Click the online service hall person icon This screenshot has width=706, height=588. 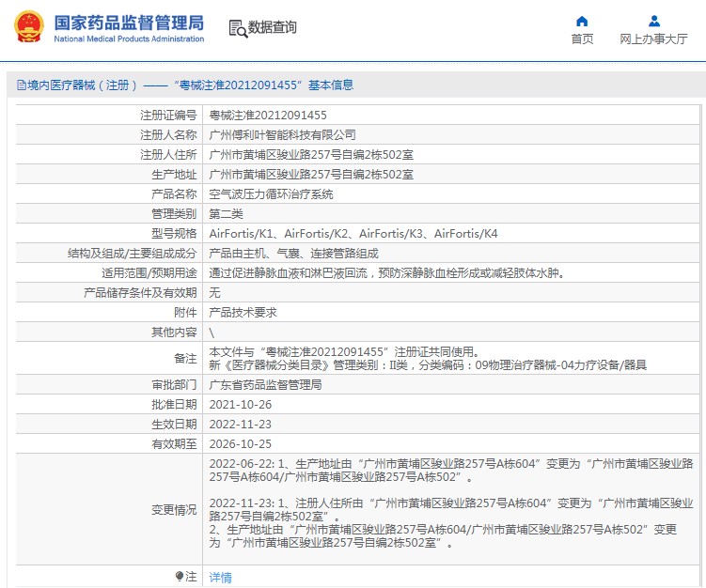point(653,22)
